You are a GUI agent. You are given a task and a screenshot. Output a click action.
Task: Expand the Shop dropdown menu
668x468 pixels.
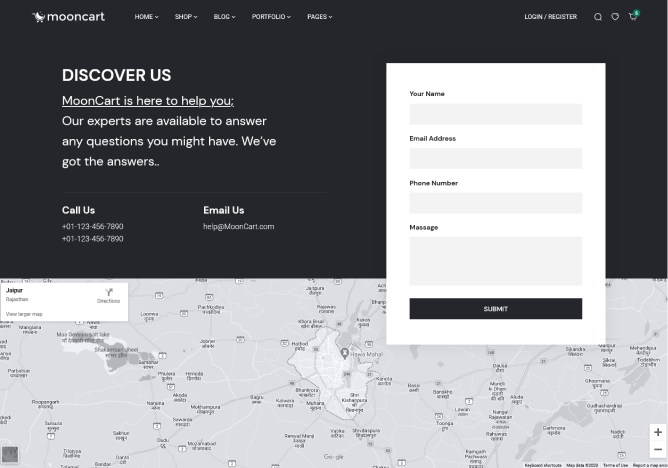click(x=185, y=17)
